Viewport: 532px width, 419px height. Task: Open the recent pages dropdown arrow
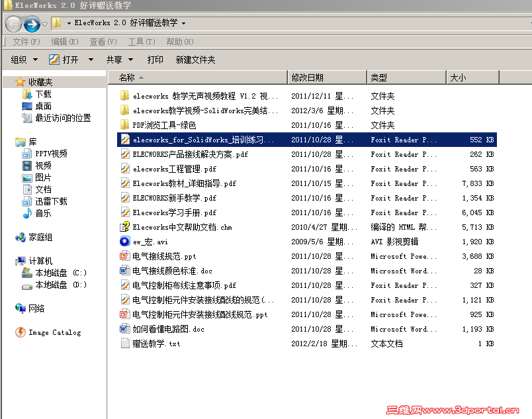[44, 24]
